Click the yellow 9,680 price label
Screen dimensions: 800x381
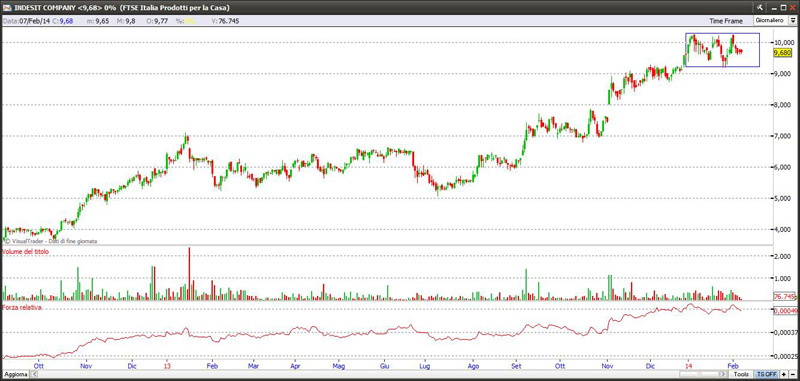pos(784,52)
